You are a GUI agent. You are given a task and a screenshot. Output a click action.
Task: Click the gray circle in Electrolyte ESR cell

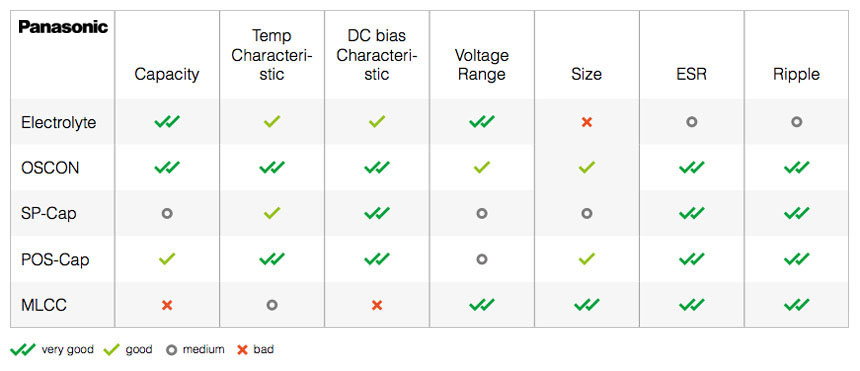coord(692,122)
